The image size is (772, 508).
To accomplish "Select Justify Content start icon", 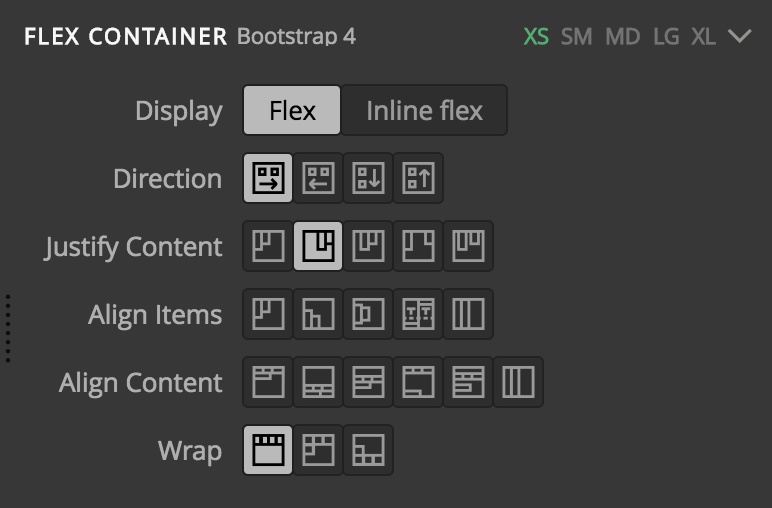I will pos(268,246).
